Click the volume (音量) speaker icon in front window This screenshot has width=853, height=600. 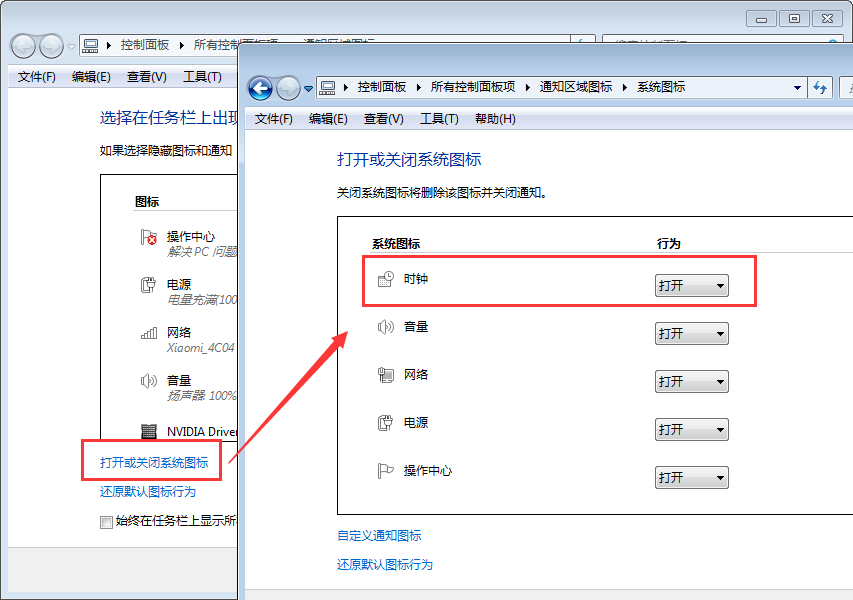[x=386, y=327]
